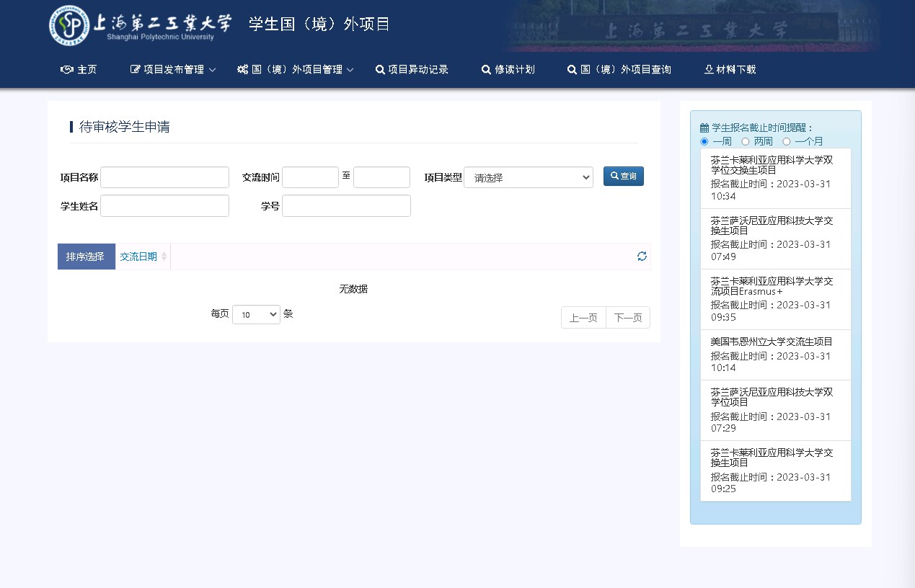Open the 项目类型 dropdown
915x588 pixels.
coord(528,177)
